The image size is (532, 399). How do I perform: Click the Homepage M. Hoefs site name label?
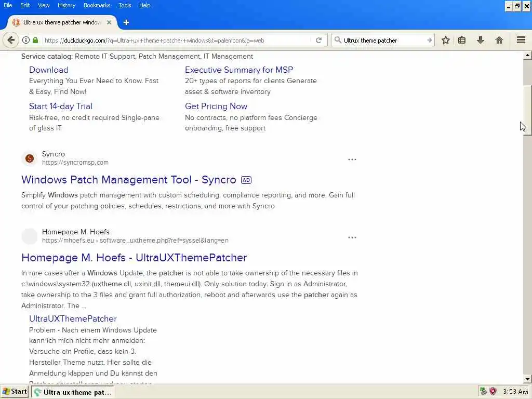click(76, 232)
